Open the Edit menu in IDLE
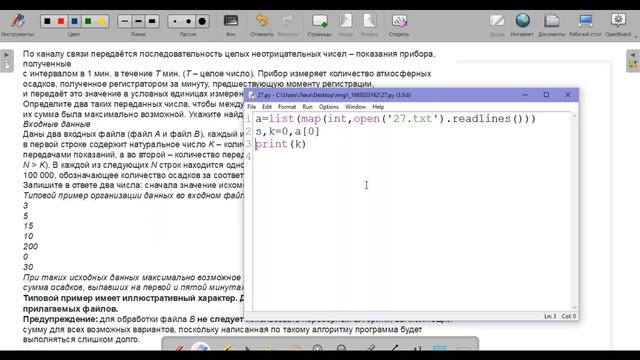640x360 pixels. 267,107
